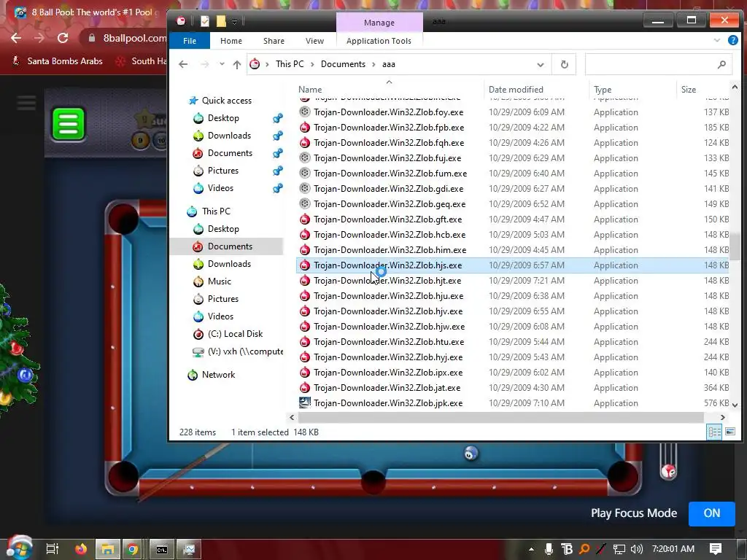Switch to Details view icon in status bar
Screen dimensions: 747x560
click(714, 432)
